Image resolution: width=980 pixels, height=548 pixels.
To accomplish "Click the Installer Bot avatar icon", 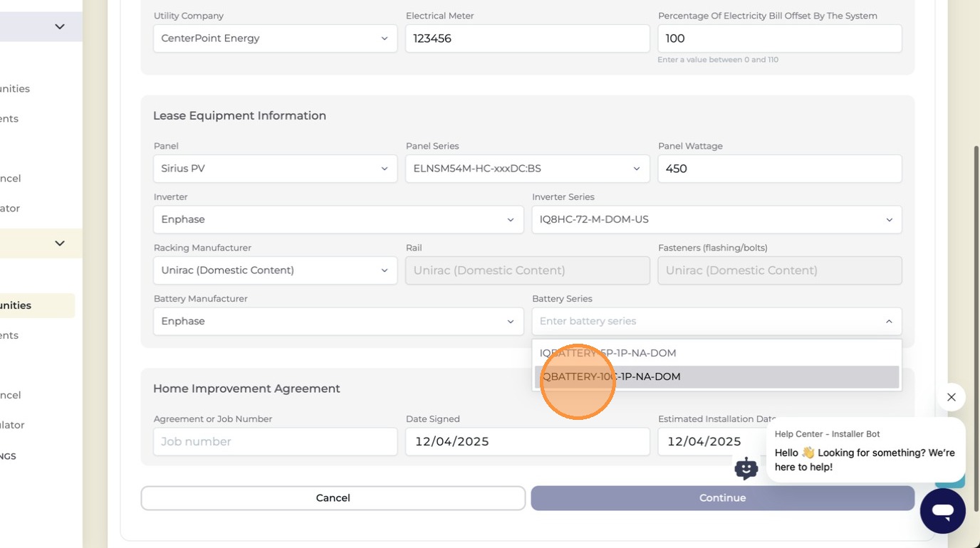I will [x=746, y=468].
